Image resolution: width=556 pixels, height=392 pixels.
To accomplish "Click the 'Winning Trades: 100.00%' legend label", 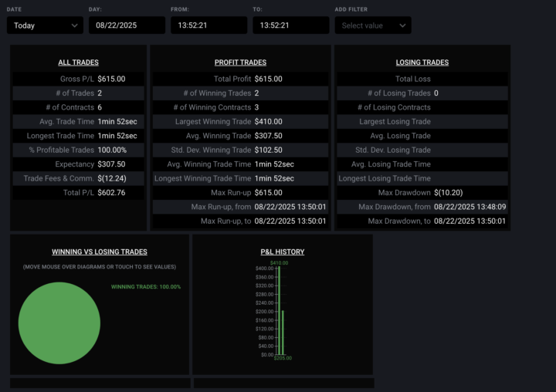I will [x=146, y=287].
